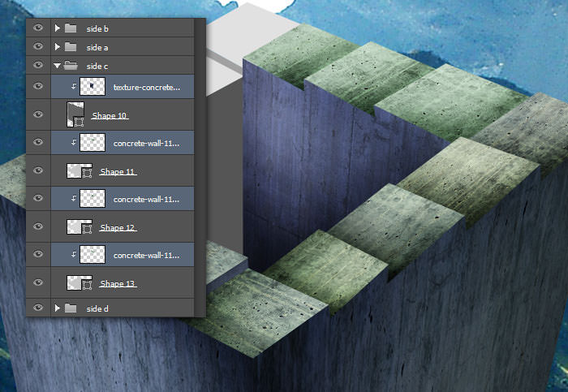Click thumbnail of concrete-wall layer above Shape 12
Viewport: 568px width, 392px height.
coord(93,198)
